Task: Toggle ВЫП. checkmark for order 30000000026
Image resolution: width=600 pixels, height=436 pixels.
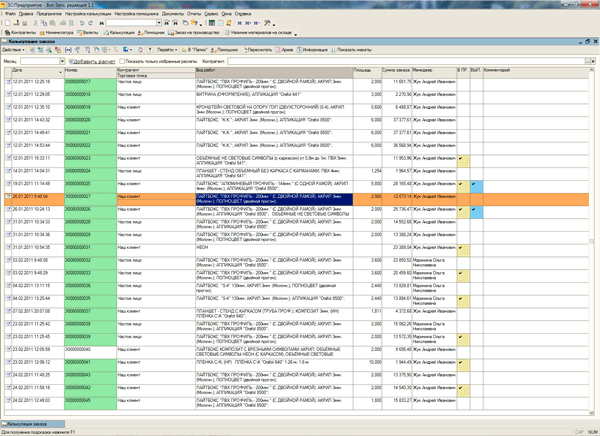Action: click(476, 212)
